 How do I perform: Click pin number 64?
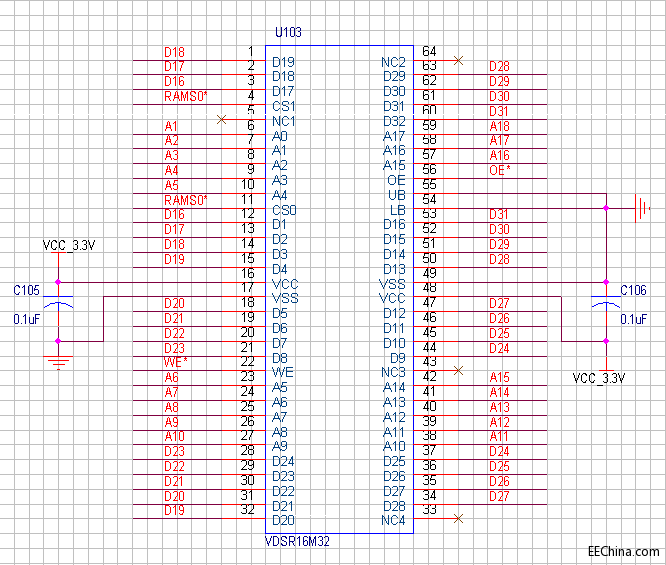pos(429,51)
